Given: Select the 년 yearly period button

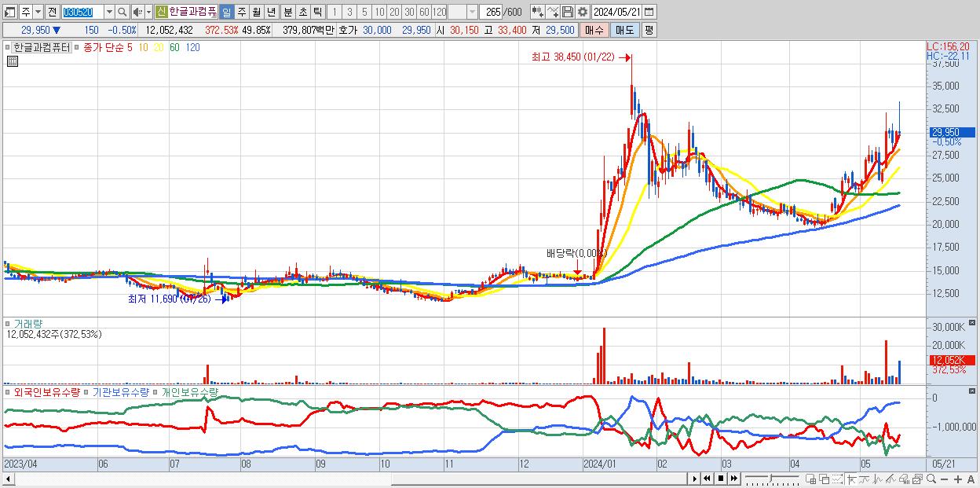Looking at the screenshot, I should point(271,12).
